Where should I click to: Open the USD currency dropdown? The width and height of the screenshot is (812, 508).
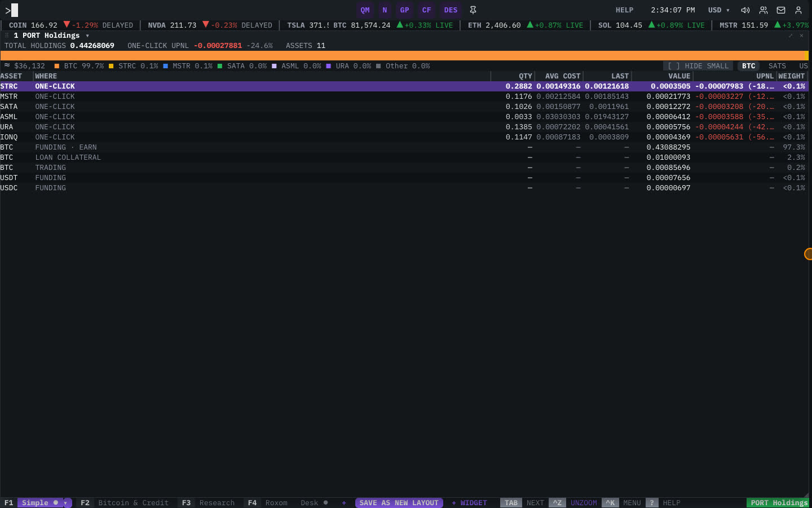click(x=719, y=10)
